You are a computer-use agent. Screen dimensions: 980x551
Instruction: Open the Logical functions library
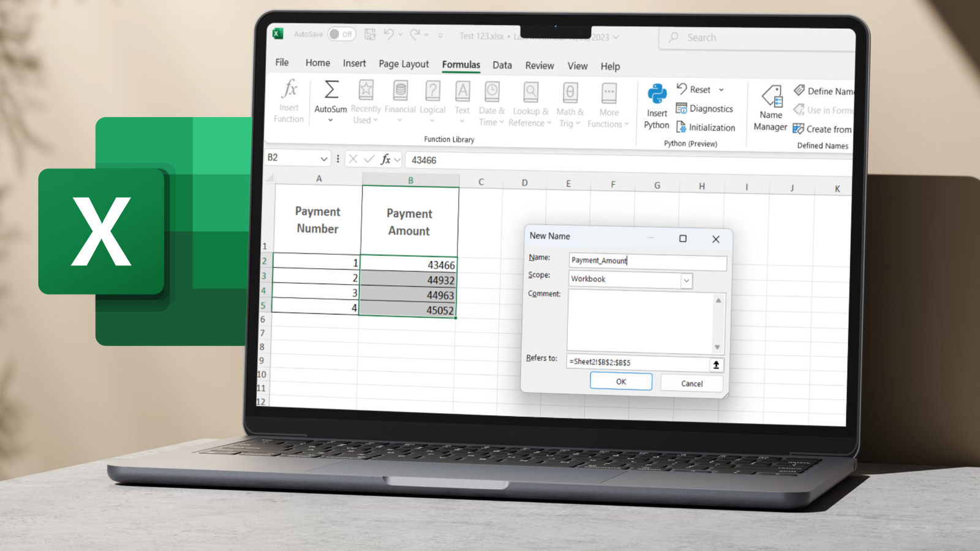click(x=432, y=102)
